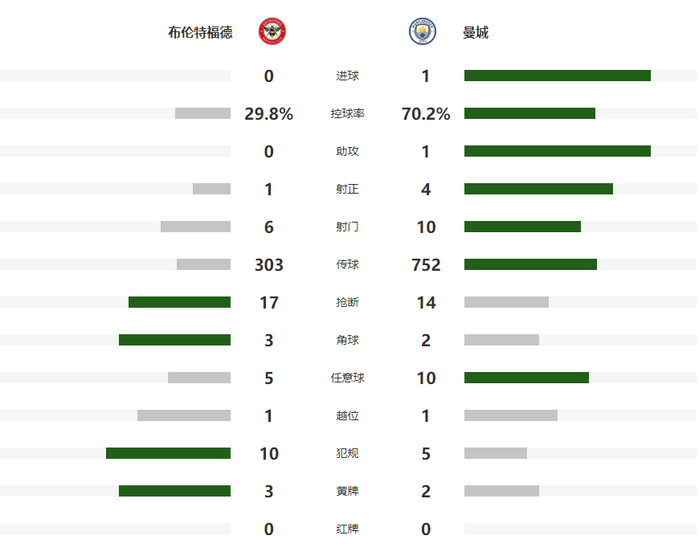Click the 黄牌 yellow card label
Image resolution: width=700 pixels, height=556 pixels.
coord(347,492)
